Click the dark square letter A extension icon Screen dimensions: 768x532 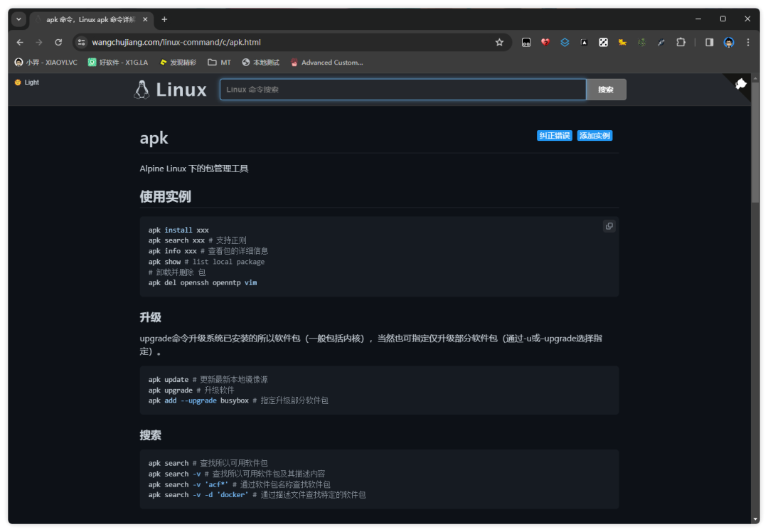pyautogui.click(x=584, y=43)
